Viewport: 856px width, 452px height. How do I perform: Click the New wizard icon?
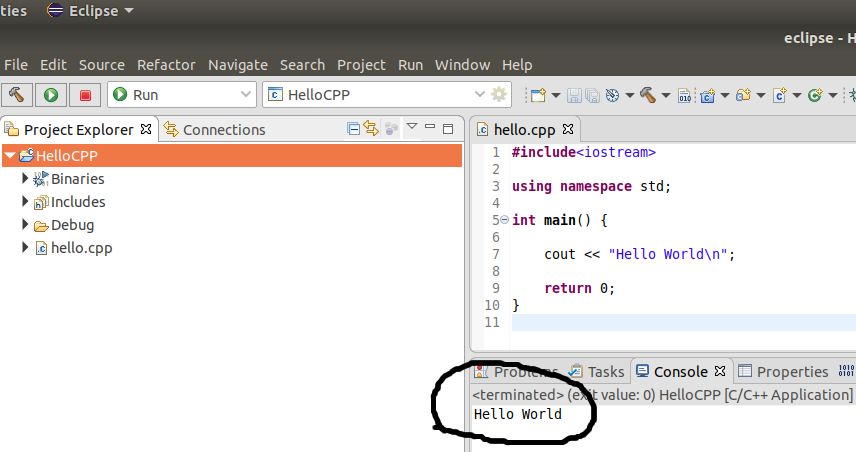click(538, 96)
